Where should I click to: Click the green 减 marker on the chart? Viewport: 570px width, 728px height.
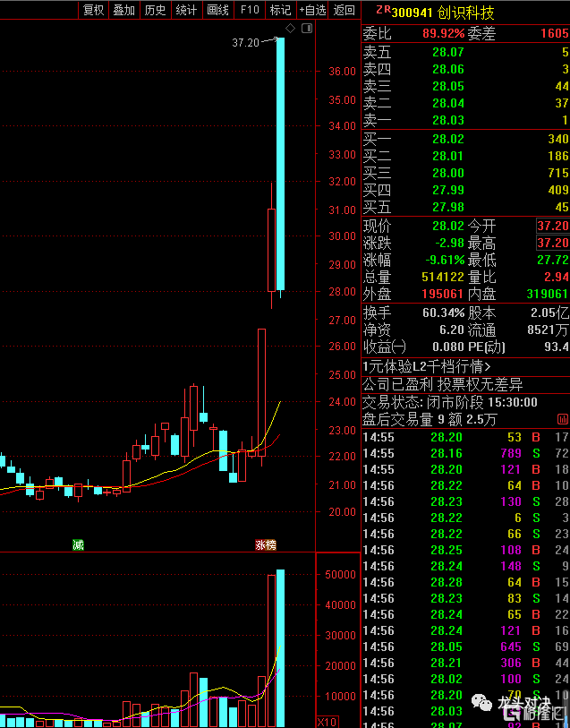[x=78, y=544]
